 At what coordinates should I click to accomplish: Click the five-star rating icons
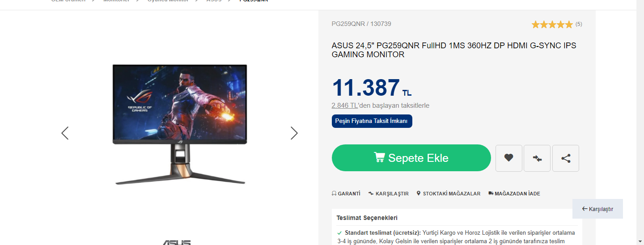point(552,25)
